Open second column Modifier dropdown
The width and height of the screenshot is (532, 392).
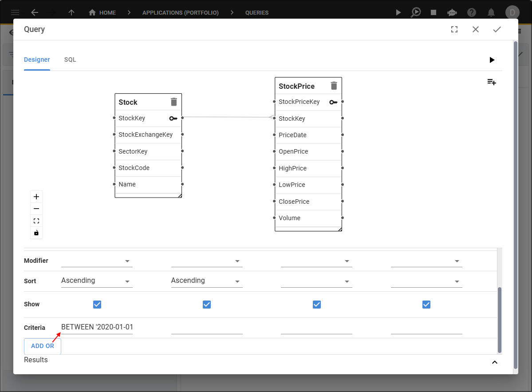point(207,261)
